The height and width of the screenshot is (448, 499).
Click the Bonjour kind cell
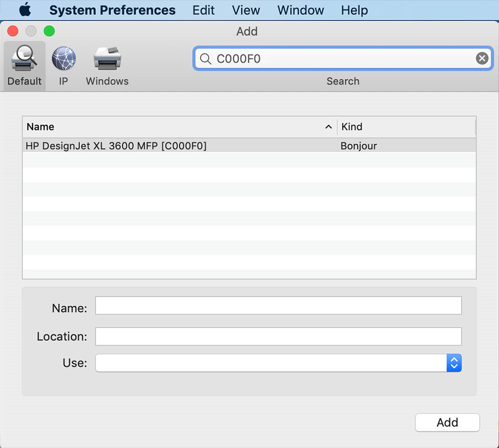click(x=359, y=146)
